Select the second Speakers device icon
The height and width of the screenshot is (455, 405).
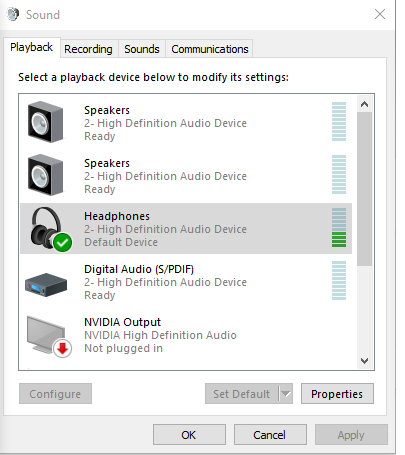pyautogui.click(x=45, y=175)
